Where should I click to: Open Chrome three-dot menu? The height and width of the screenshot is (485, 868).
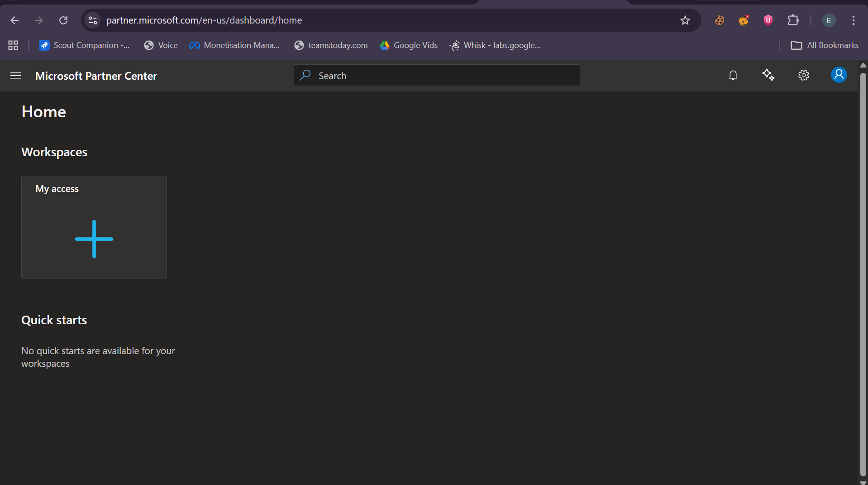tap(854, 20)
